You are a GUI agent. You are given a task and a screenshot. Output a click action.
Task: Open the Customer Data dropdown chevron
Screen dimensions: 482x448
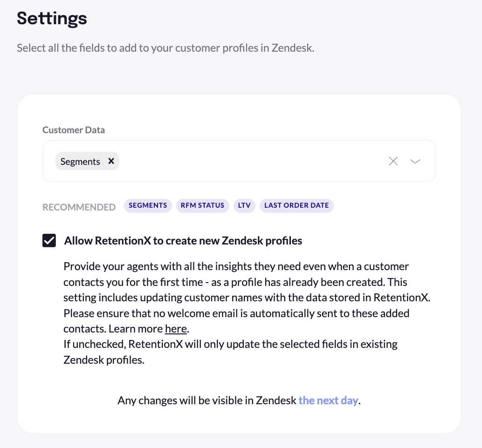[414, 161]
